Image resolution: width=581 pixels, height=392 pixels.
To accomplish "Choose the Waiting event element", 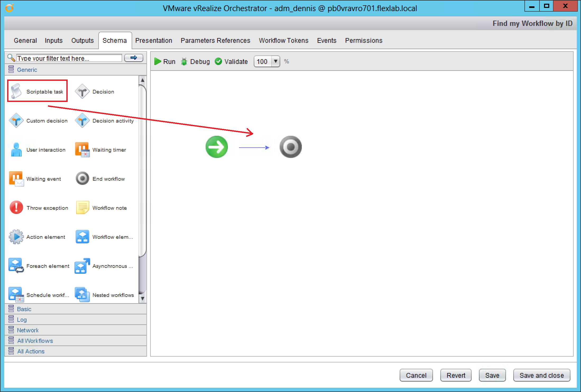I will [35, 179].
